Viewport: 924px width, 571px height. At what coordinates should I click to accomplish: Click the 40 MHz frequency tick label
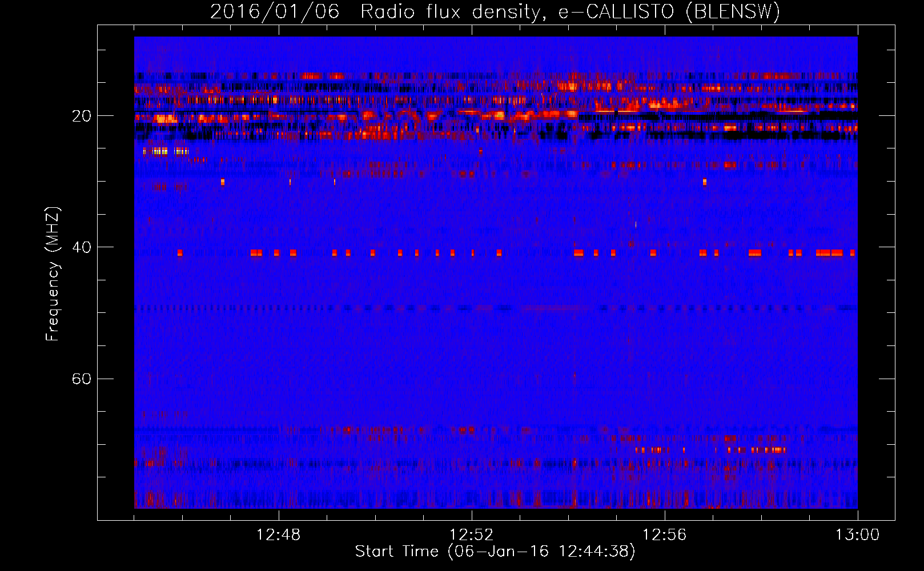[x=81, y=247]
